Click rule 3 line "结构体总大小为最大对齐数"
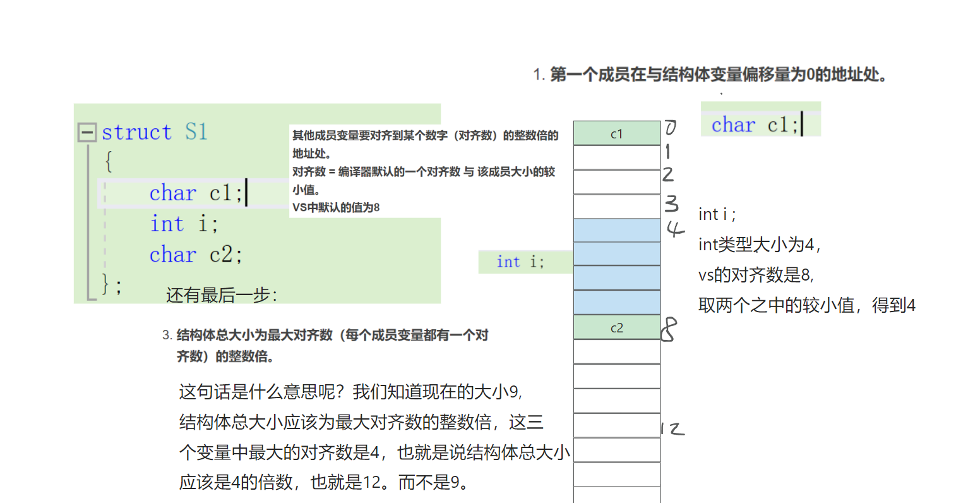Viewport: 980px width, 503px height. click(332, 335)
